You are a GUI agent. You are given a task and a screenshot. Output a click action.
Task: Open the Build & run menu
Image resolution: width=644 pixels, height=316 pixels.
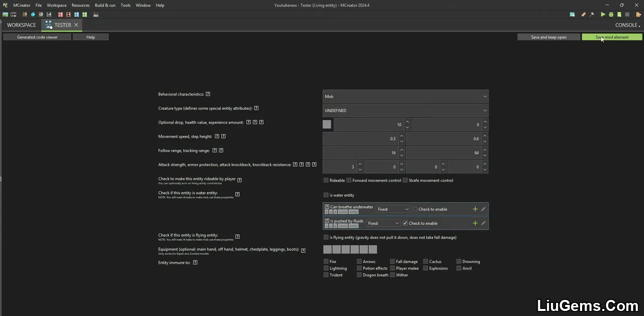click(x=105, y=5)
